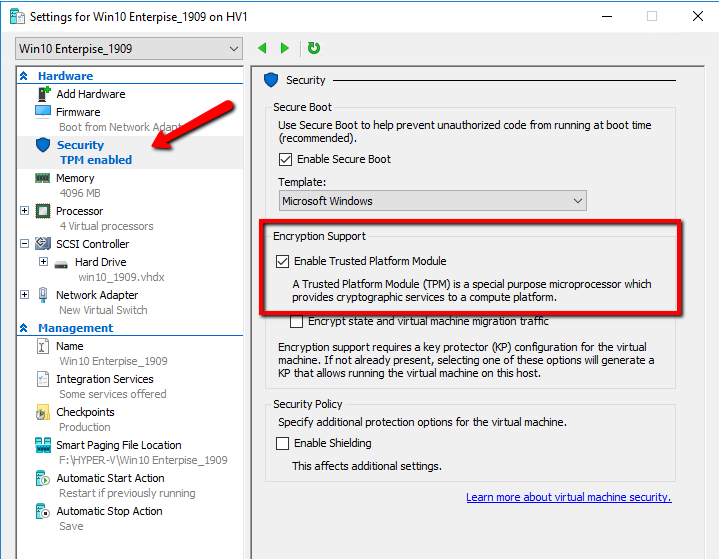Open Memory settings
This screenshot has height=559, width=719.
click(75, 178)
